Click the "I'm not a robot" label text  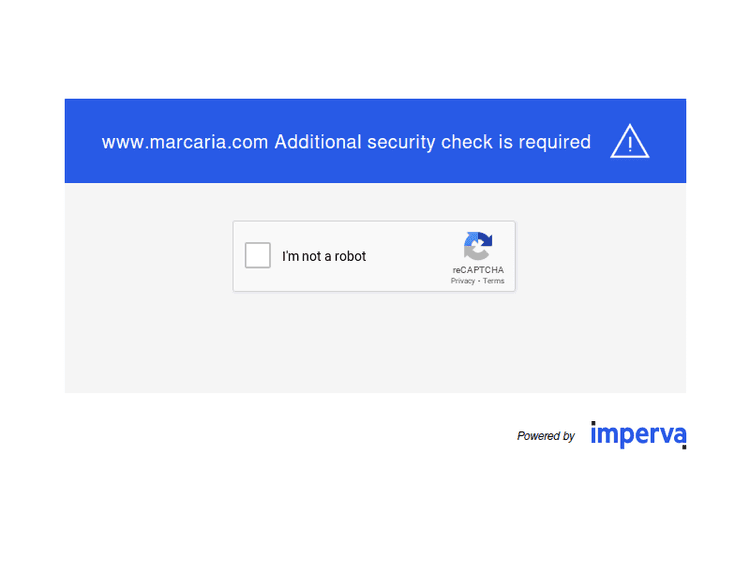[324, 257]
